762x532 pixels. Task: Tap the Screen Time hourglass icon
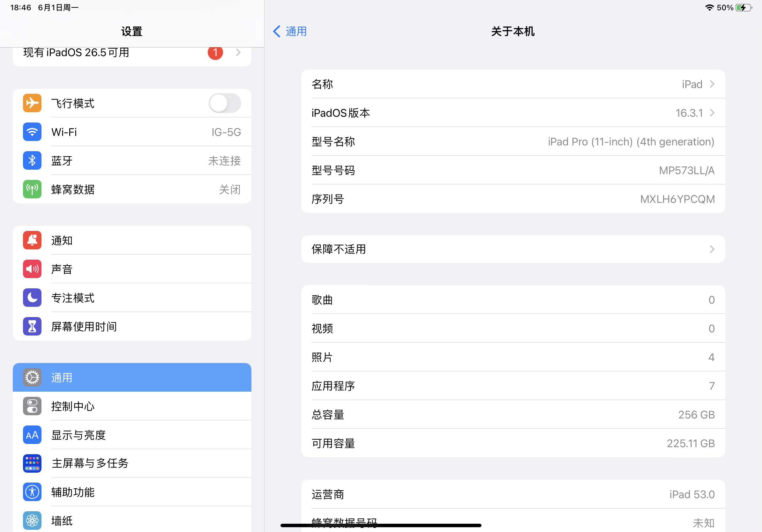[x=32, y=326]
